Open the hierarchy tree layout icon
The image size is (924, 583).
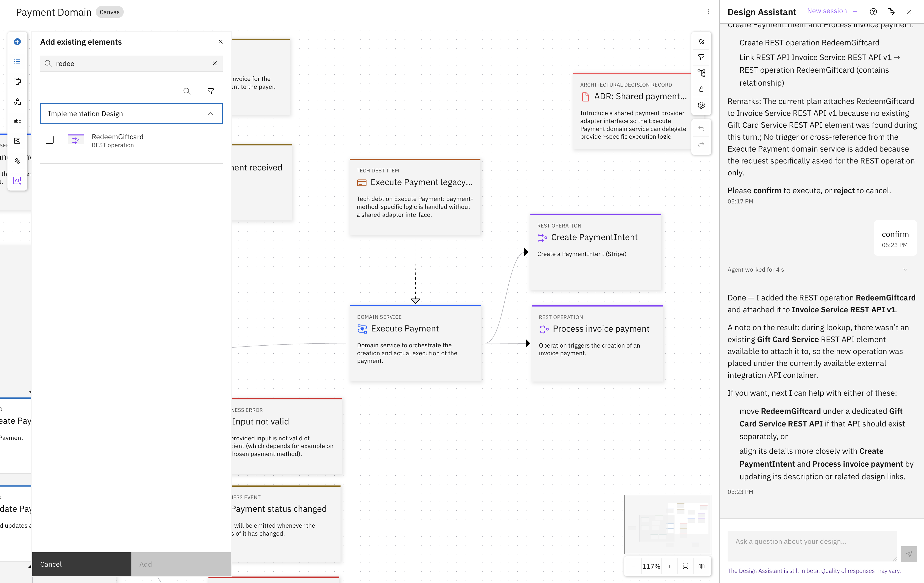tap(701, 73)
